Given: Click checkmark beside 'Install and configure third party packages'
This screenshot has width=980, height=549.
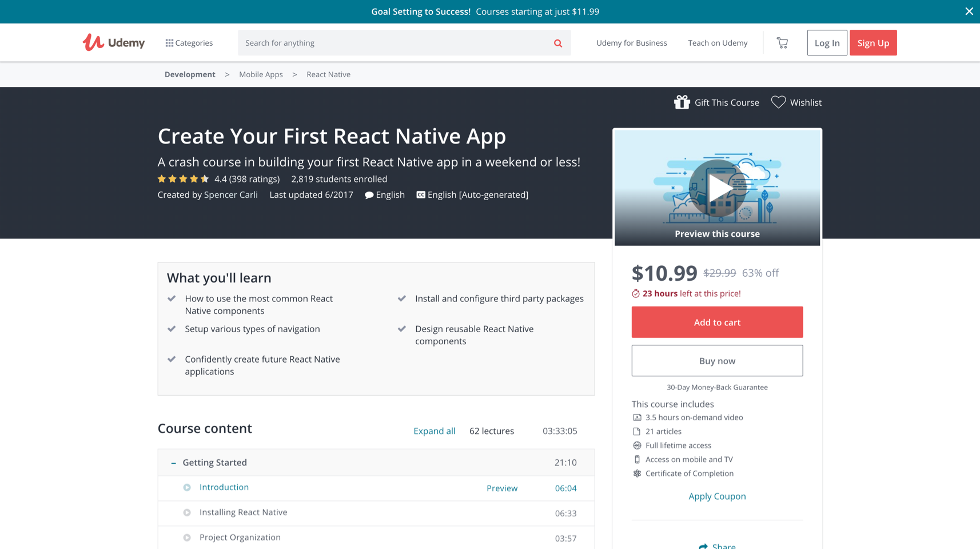Looking at the screenshot, I should [x=402, y=299].
